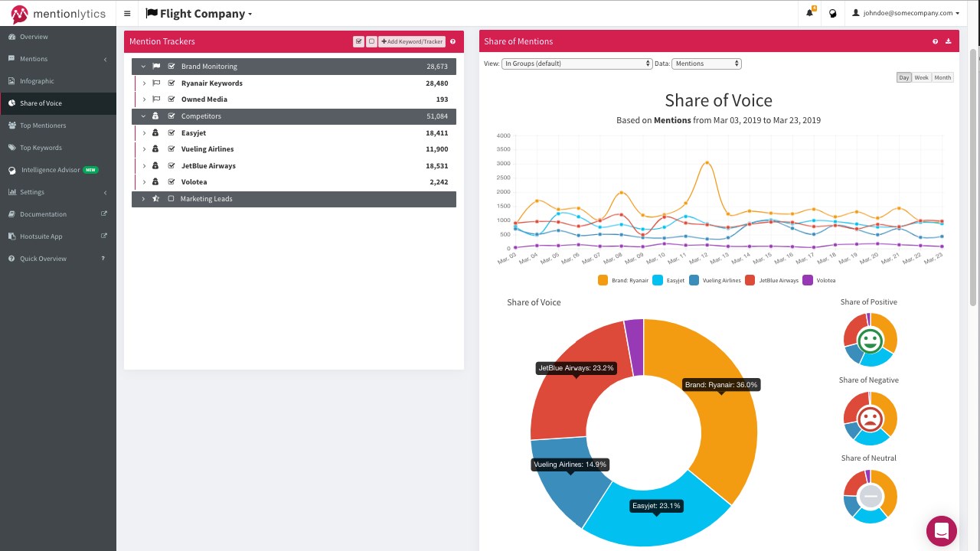The width and height of the screenshot is (980, 551).
Task: Click the Owned Media flag icon
Action: (156, 99)
